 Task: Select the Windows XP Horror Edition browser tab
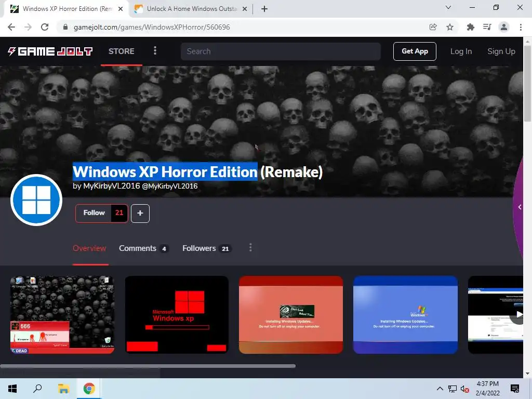(67, 9)
